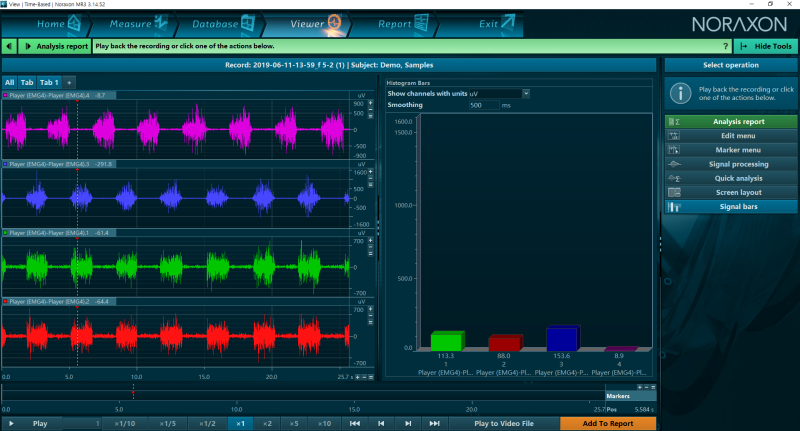Select Tab 1
Image resolution: width=800 pixels, height=431 pixels.
point(49,82)
